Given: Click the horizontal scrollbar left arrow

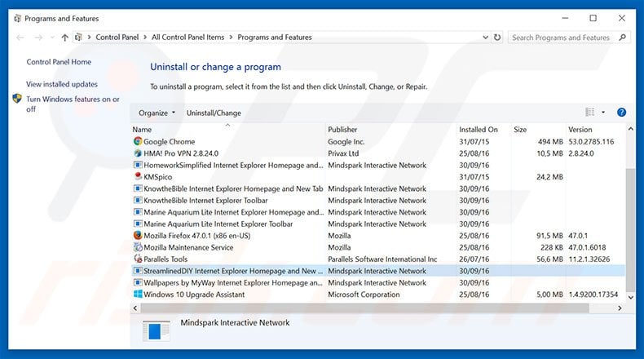Looking at the screenshot, I should click(x=135, y=308).
